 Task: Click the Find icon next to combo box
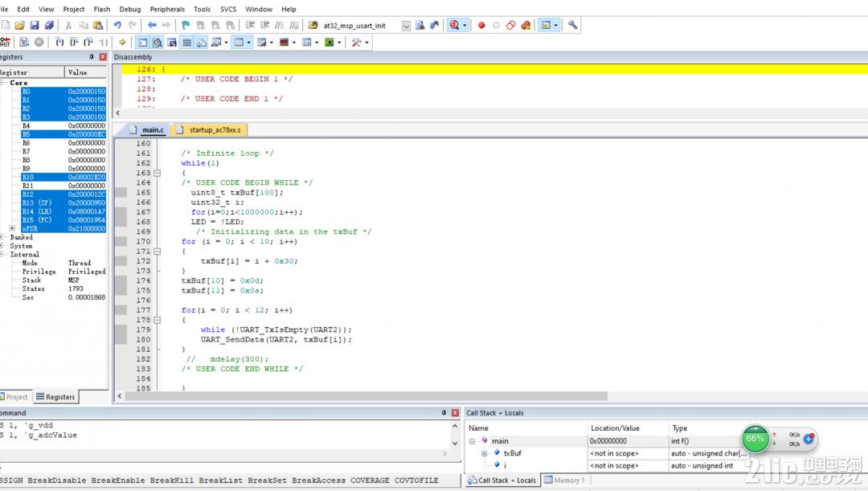click(420, 26)
